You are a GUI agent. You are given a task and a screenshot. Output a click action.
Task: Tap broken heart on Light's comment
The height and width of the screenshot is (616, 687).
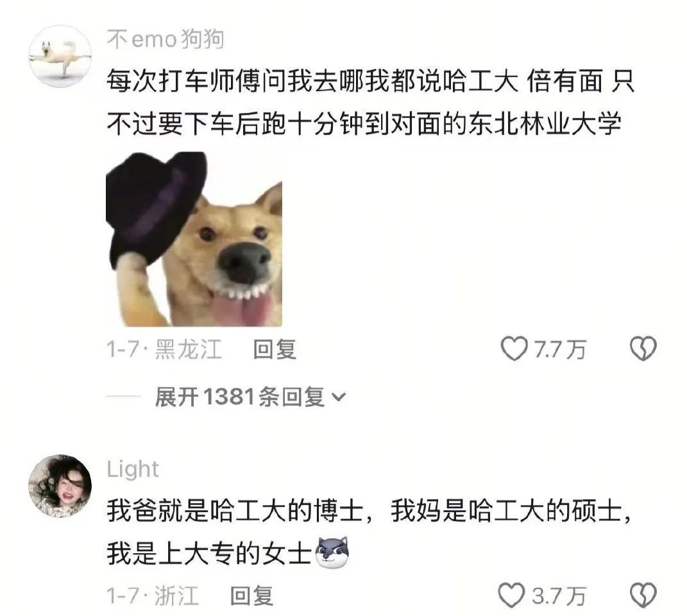643,595
